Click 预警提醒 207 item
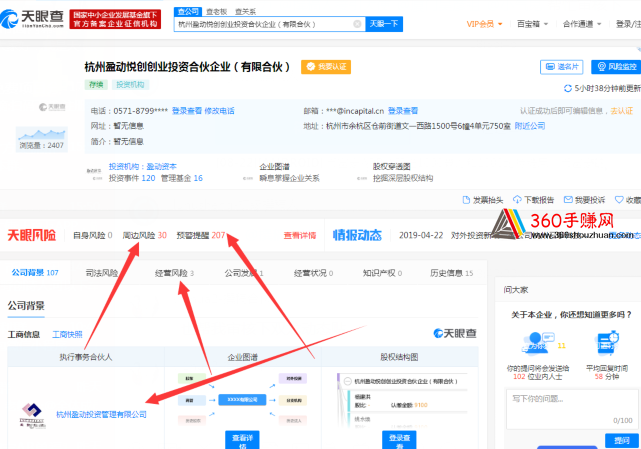The width and height of the screenshot is (641, 449). pyautogui.click(x=201, y=235)
